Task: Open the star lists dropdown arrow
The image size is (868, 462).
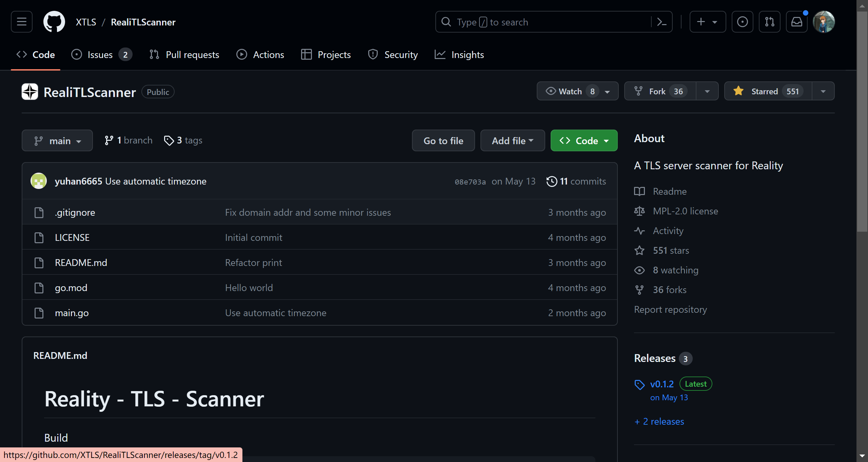Action: tap(823, 91)
